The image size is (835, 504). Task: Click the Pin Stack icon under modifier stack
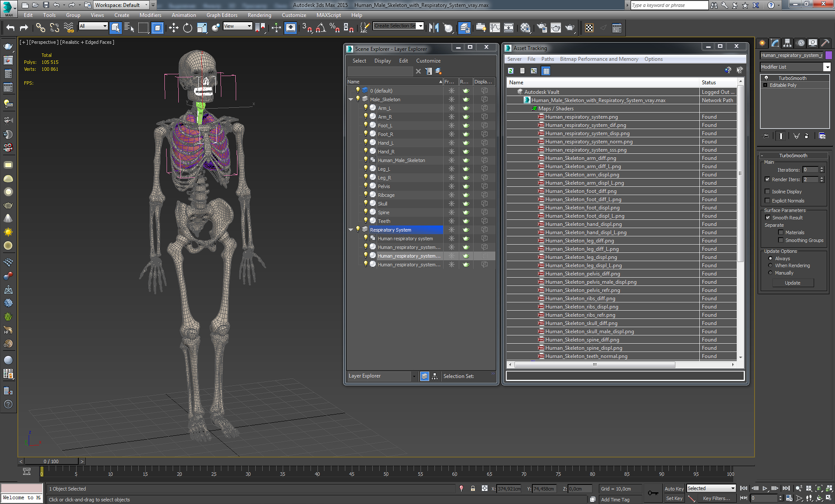[x=766, y=136]
